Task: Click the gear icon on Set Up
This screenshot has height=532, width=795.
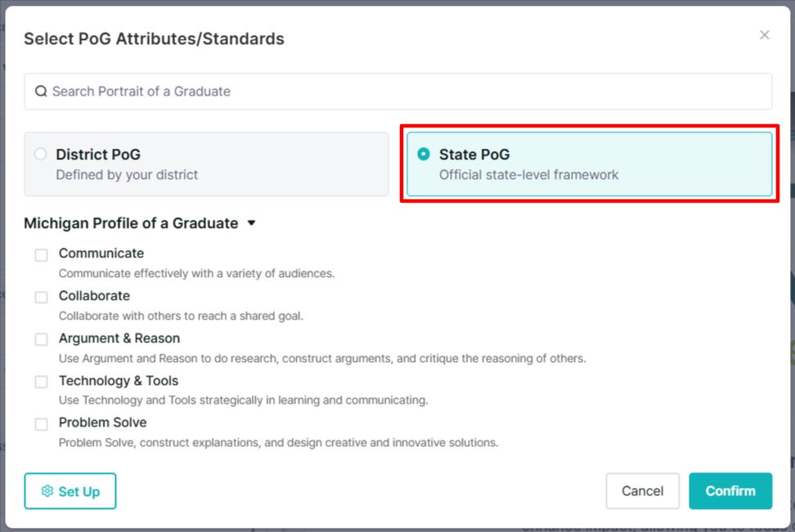Action: (x=47, y=491)
